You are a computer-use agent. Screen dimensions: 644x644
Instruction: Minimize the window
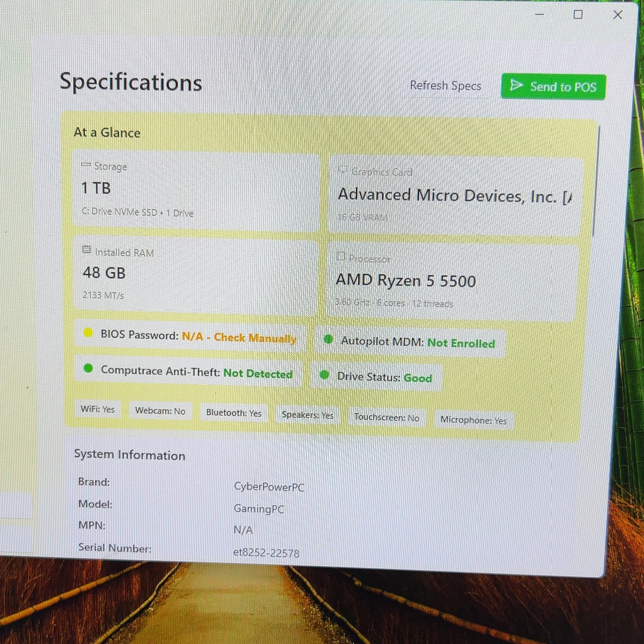(x=540, y=14)
